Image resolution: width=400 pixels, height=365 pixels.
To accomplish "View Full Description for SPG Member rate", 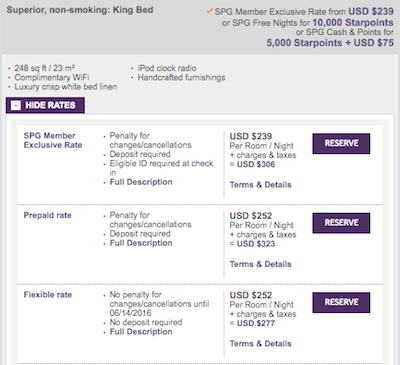I will click(x=141, y=182).
